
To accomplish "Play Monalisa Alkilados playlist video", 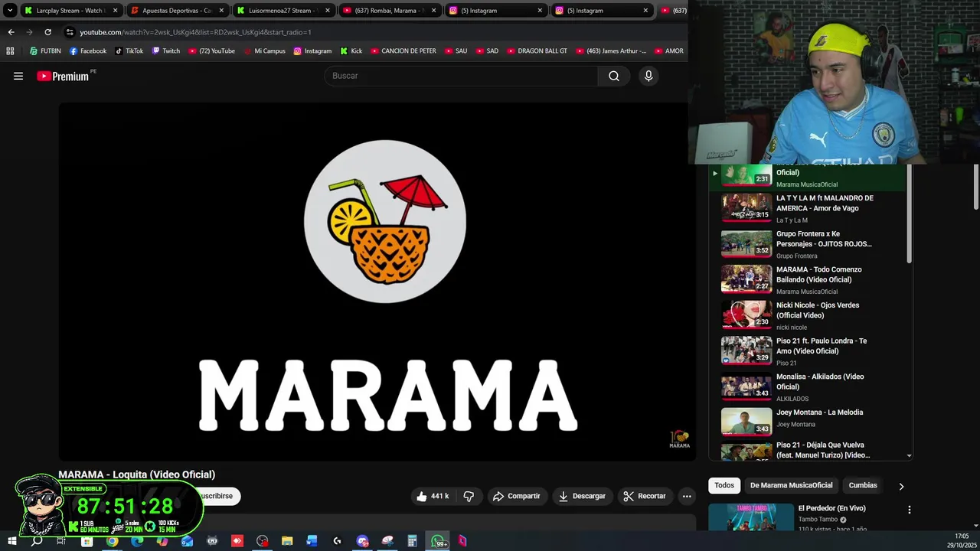I will tap(808, 386).
